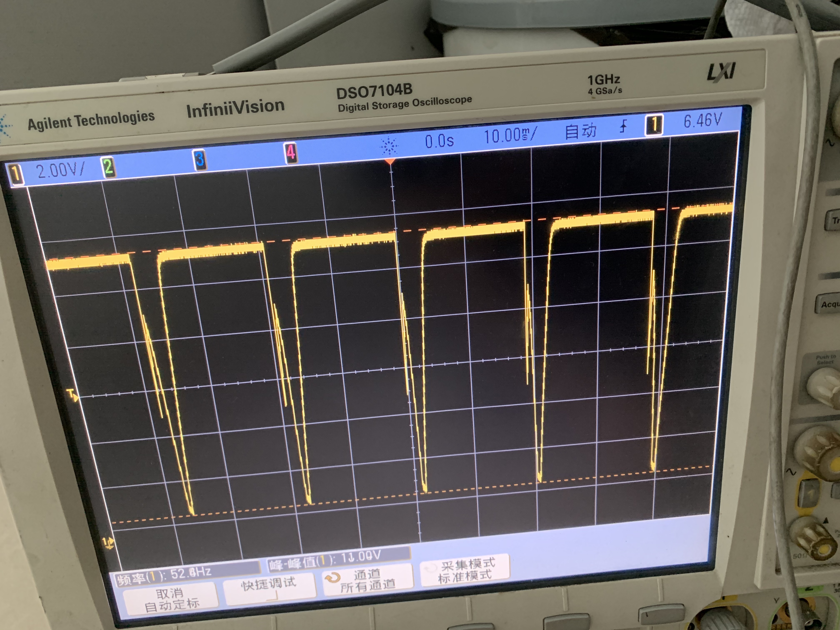Click the rising edge trigger slope icon
Image resolution: width=840 pixels, height=630 pixels.
tap(623, 126)
